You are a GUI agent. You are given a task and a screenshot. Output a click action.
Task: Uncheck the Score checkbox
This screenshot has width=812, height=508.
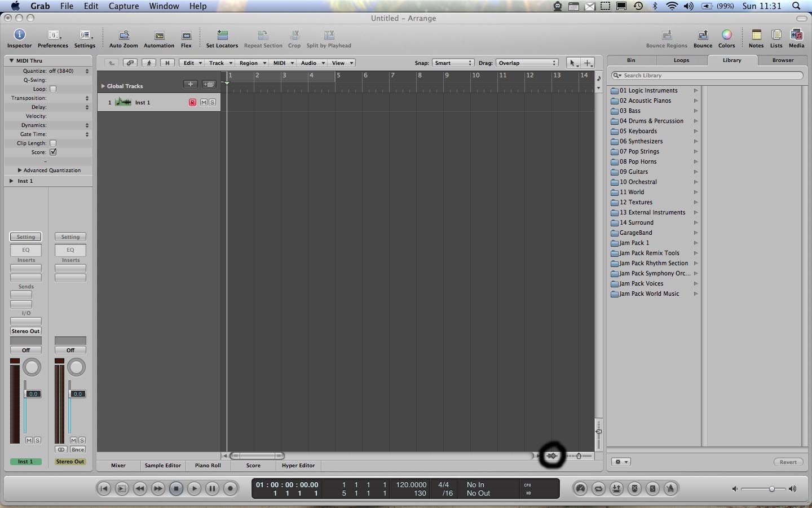tap(53, 152)
